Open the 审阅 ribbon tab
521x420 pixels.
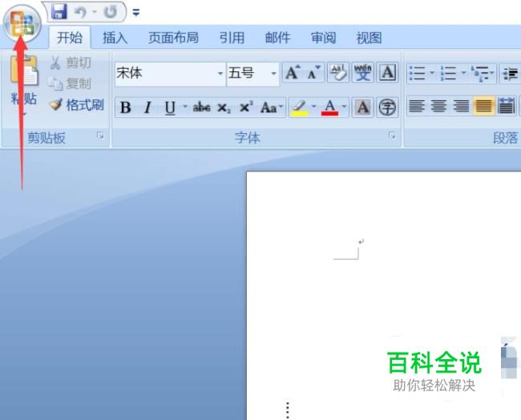pyautogui.click(x=323, y=38)
